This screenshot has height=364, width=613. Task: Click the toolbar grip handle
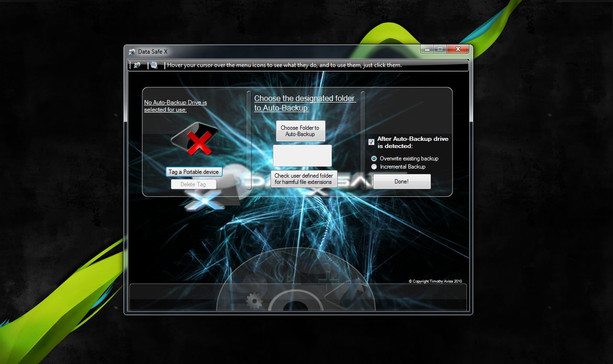click(x=130, y=65)
